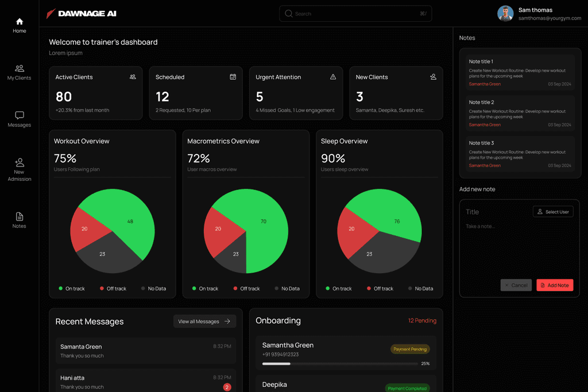This screenshot has height=392, width=588.
Task: Toggle Off track legend in Macrometrics Overview
Action: (x=246, y=289)
